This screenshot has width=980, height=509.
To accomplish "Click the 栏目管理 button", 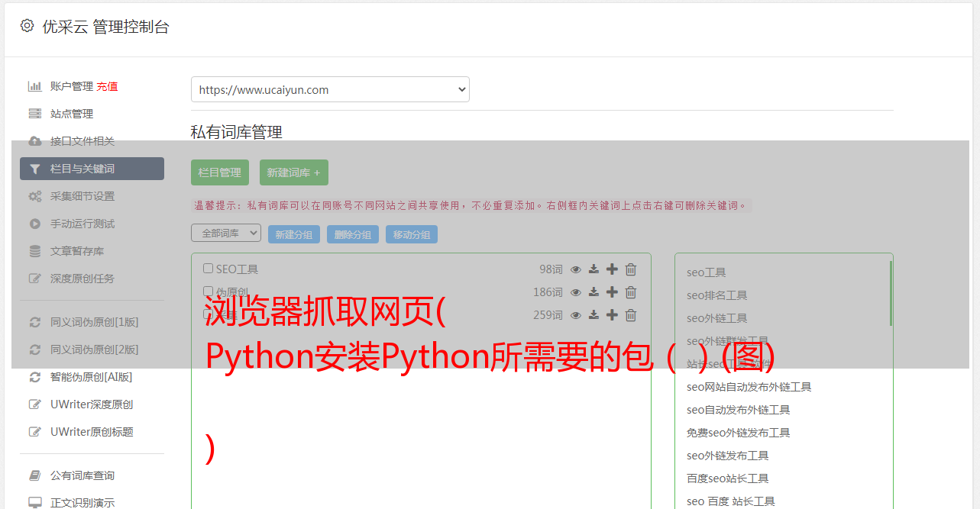I will pos(220,172).
